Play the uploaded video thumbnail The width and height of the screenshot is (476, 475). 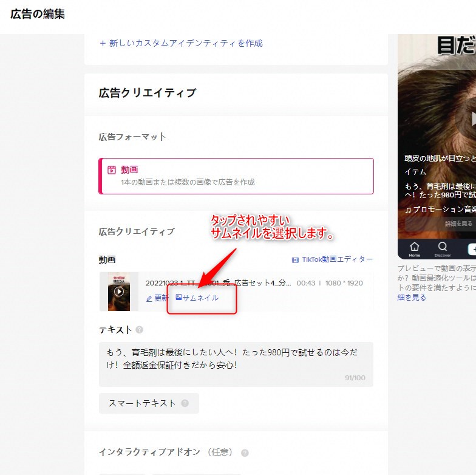pos(119,292)
